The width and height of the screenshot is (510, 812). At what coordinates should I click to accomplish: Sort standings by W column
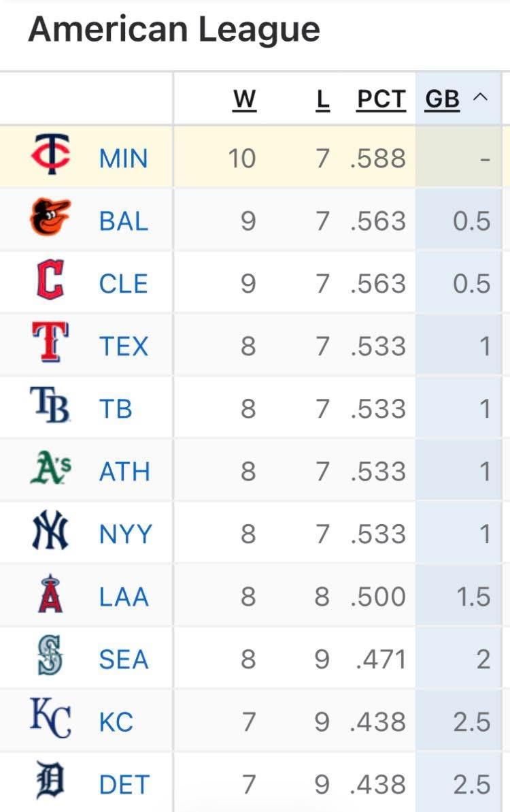pos(244,99)
